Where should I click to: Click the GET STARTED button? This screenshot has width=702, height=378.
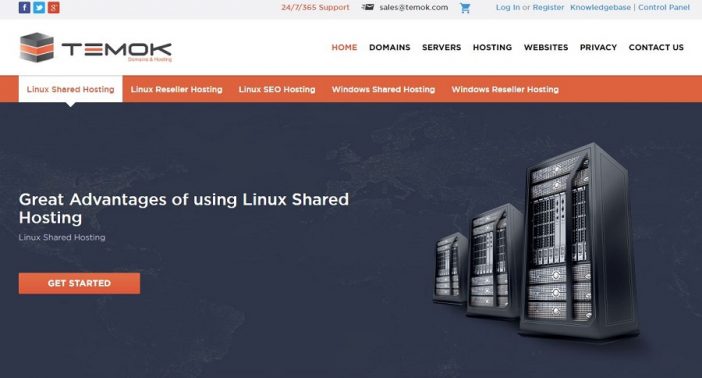click(79, 284)
